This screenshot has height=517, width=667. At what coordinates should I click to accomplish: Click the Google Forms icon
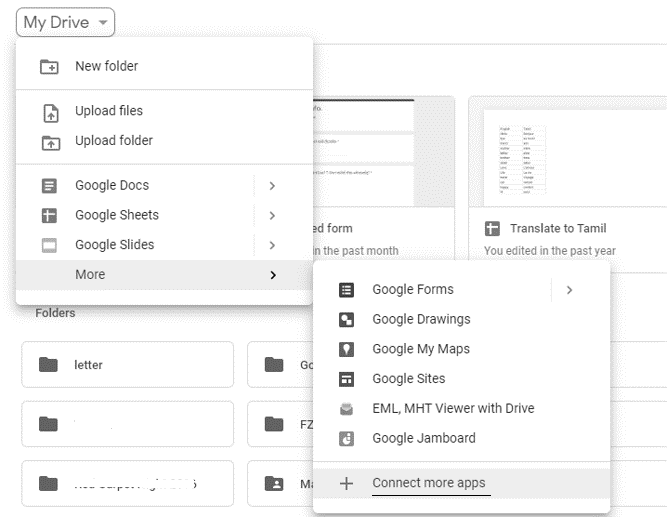coord(346,290)
